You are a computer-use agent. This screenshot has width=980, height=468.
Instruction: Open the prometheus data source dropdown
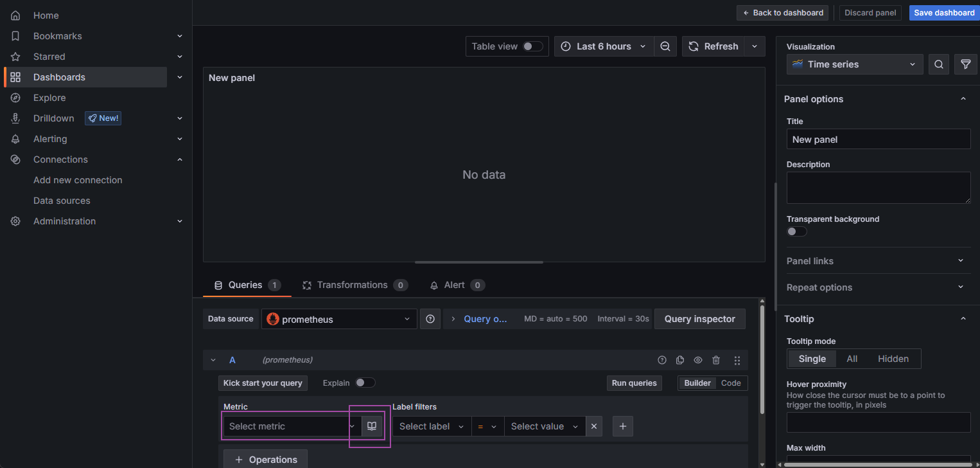click(339, 319)
